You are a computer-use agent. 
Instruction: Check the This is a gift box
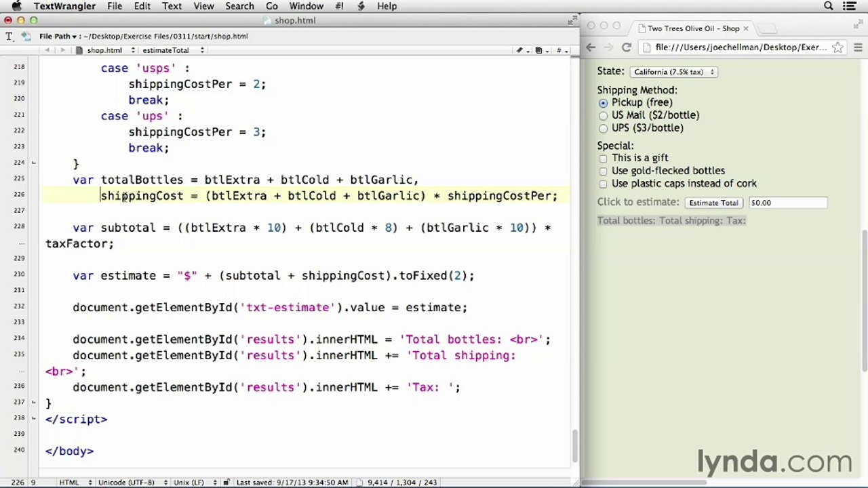603,159
